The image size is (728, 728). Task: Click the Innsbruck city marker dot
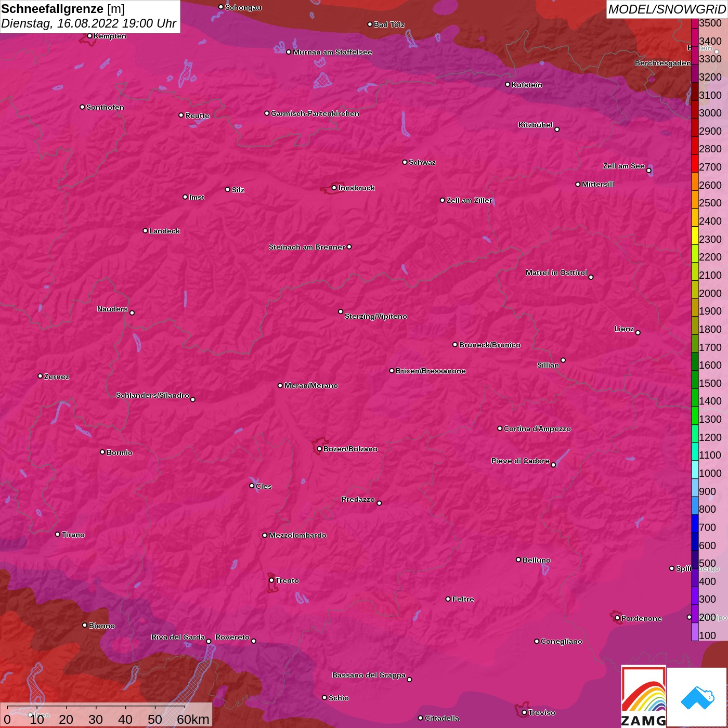tap(334, 188)
